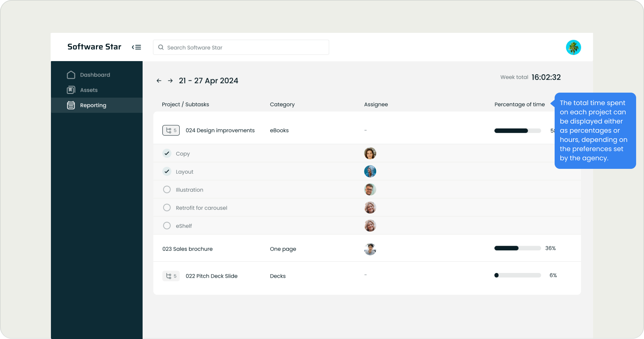Viewport: 644px width, 339px height.
Task: Open the Dashboard menu item
Action: click(x=95, y=75)
